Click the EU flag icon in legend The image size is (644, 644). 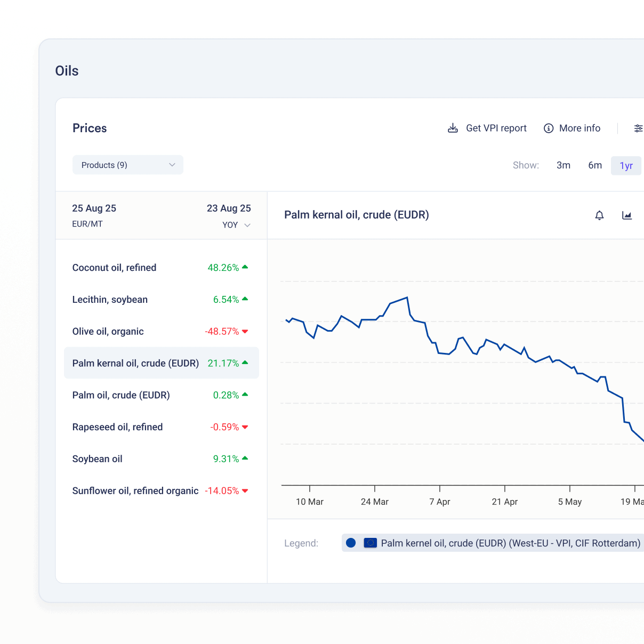point(370,543)
